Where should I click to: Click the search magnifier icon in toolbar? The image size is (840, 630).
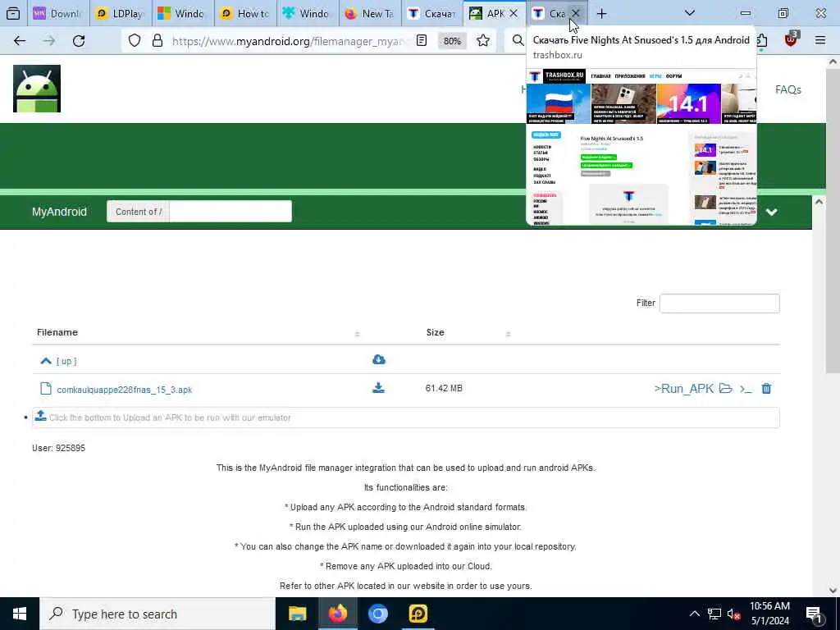(x=518, y=41)
